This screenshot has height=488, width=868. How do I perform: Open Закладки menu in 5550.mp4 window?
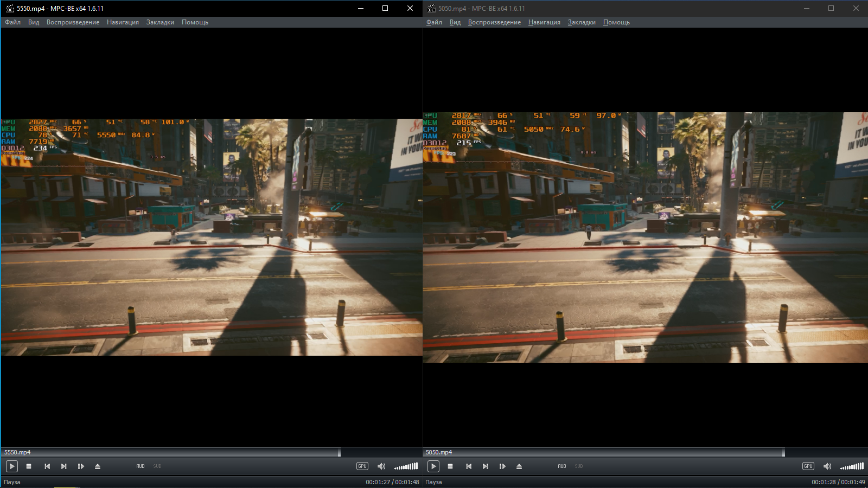pyautogui.click(x=160, y=22)
